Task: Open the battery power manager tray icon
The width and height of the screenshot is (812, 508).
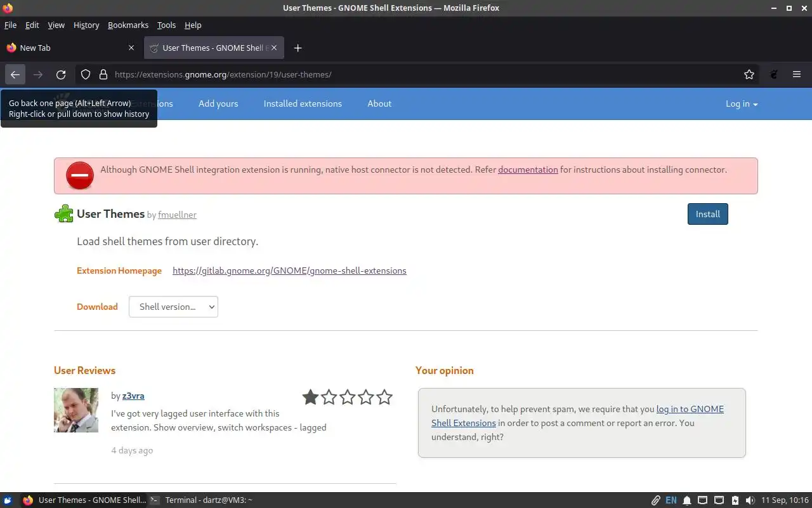Action: pyautogui.click(x=735, y=500)
